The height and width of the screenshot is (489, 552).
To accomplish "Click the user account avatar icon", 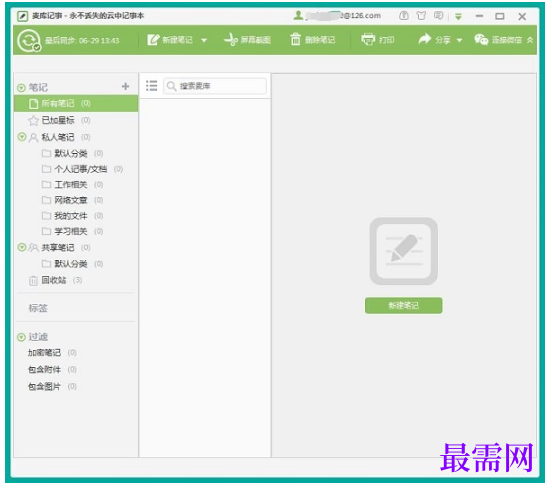I will pyautogui.click(x=299, y=15).
